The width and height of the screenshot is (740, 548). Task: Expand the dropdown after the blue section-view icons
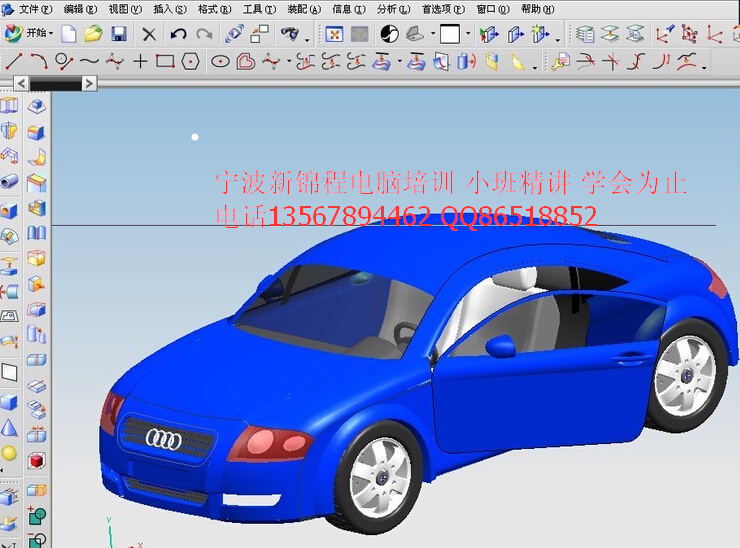tap(558, 41)
